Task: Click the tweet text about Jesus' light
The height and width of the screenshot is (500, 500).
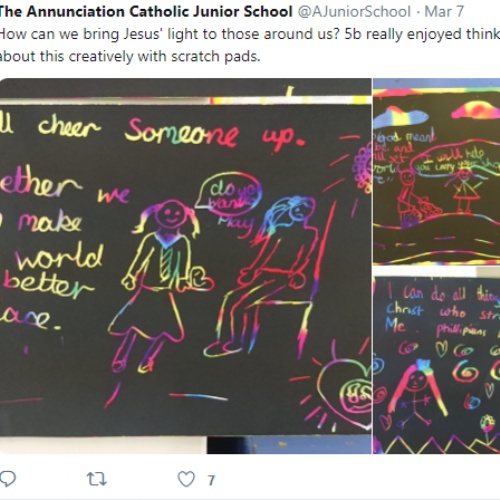Action: [250, 45]
